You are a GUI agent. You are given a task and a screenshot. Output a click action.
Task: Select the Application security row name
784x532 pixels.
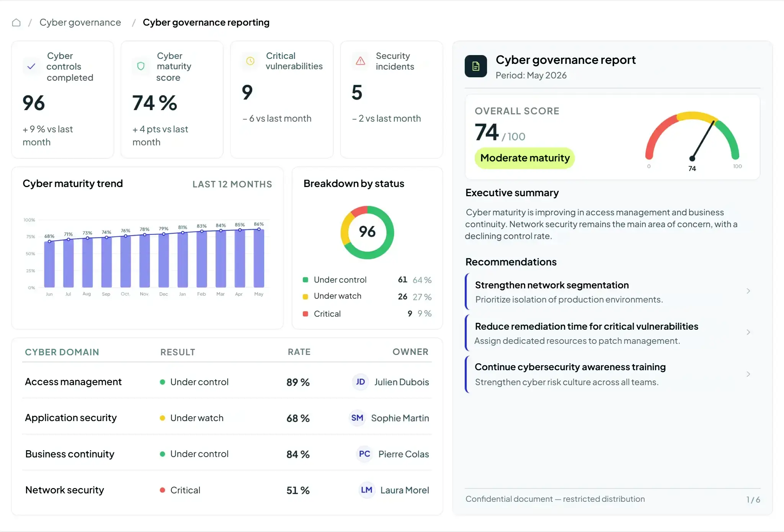click(x=71, y=418)
